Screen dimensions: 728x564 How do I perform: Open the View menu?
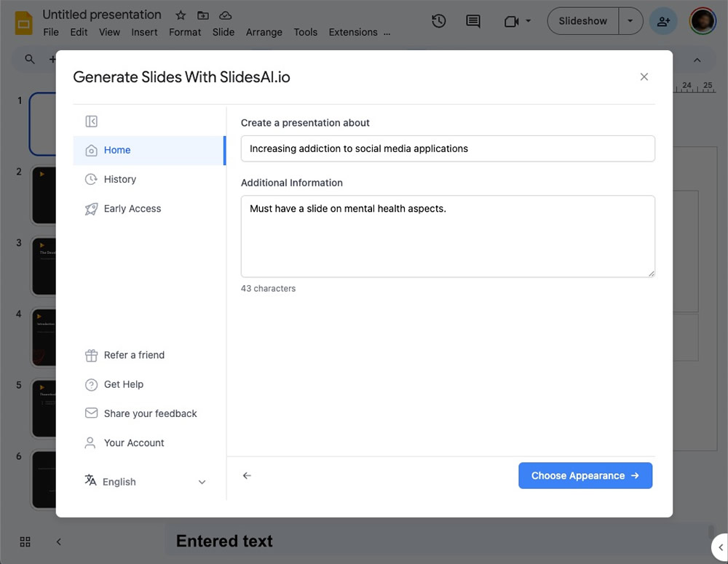click(110, 32)
